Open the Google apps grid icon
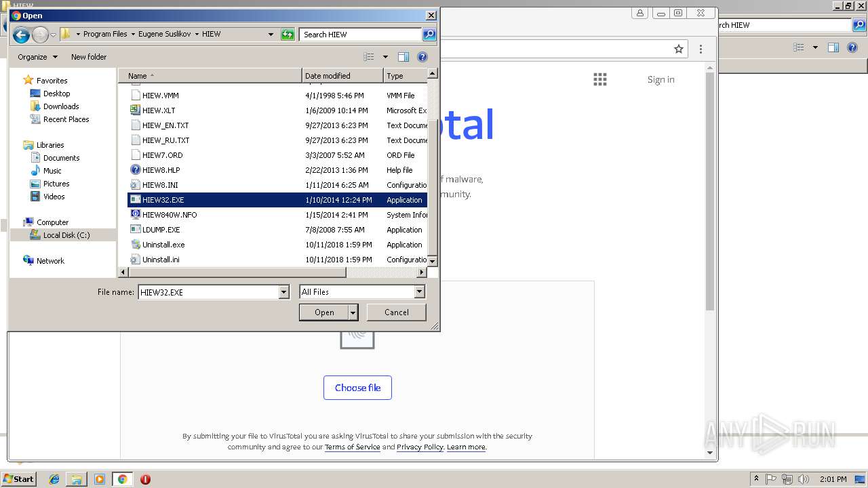 (600, 79)
